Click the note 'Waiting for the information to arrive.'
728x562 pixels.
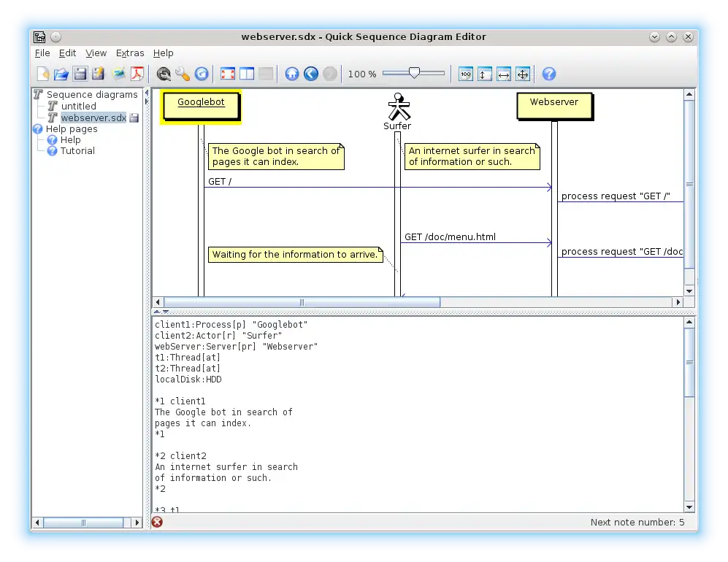click(x=295, y=255)
